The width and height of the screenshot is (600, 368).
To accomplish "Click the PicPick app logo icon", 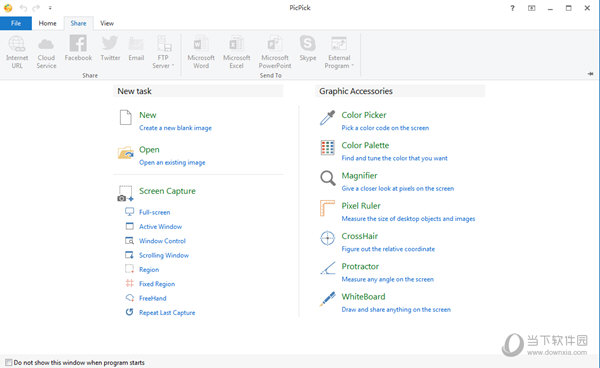I will [x=8, y=8].
